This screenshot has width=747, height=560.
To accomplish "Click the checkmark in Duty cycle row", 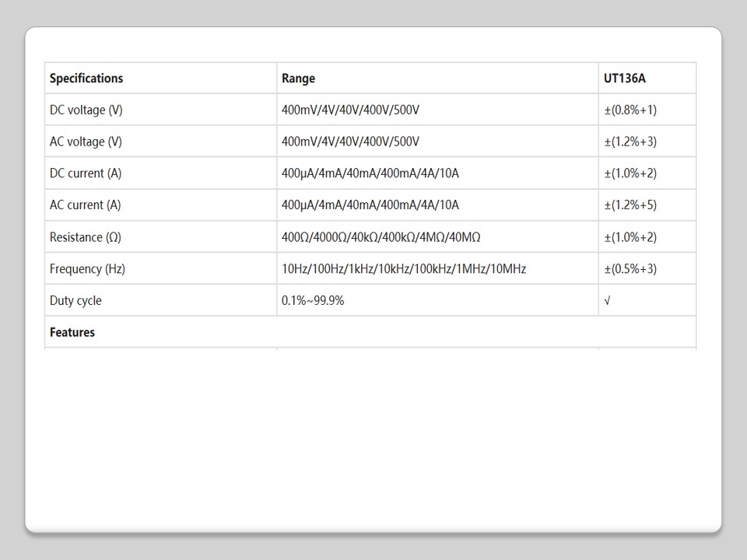I will click(607, 301).
